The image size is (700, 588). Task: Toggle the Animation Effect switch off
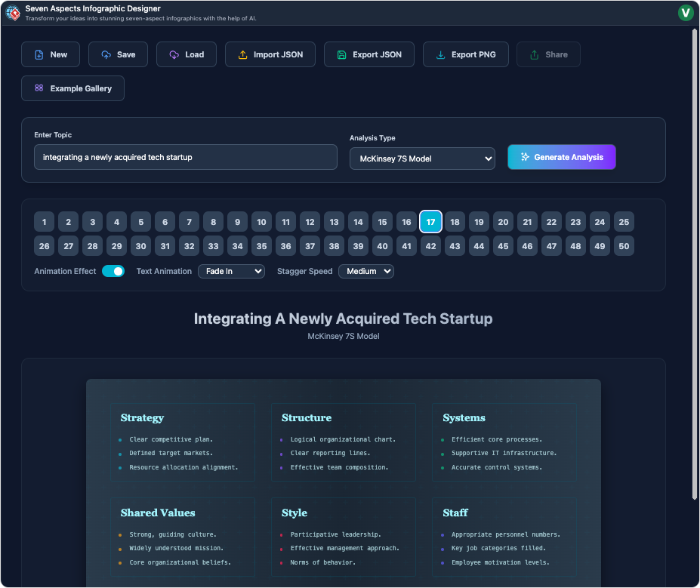[113, 271]
